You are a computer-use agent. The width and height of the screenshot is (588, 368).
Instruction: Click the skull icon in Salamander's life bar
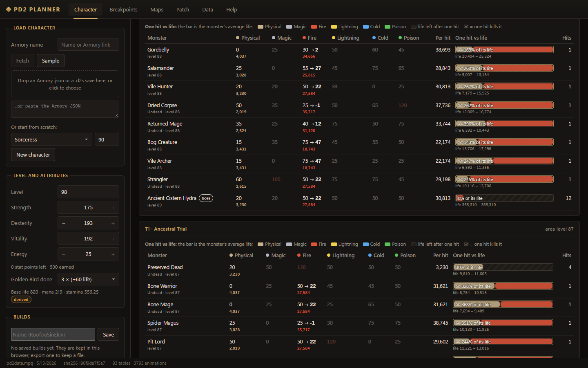(460, 68)
